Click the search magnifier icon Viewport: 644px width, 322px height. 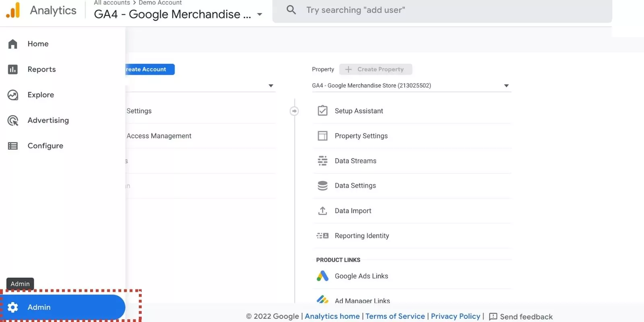click(x=291, y=10)
